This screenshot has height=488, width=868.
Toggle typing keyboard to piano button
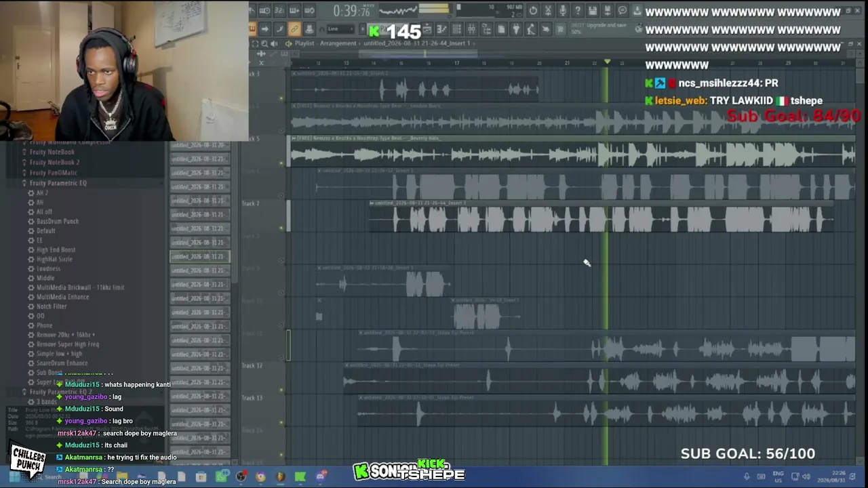click(252, 29)
